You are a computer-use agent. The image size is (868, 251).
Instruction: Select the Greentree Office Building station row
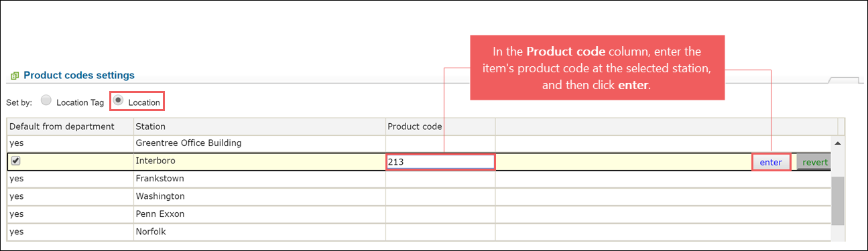pyautogui.click(x=419, y=143)
